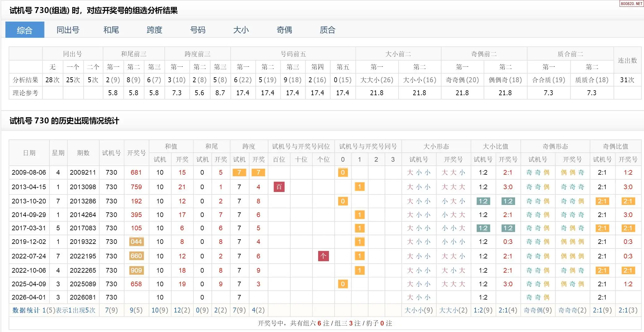Click the orange 0 badge in 2025-04-09 row
This screenshot has height=332, width=644.
pyautogui.click(x=343, y=284)
